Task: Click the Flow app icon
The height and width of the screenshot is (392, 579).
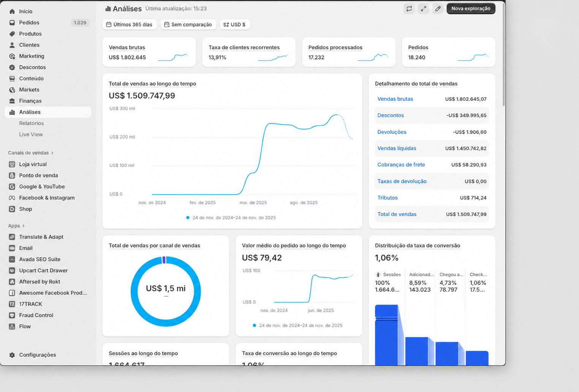Action: pos(12,326)
